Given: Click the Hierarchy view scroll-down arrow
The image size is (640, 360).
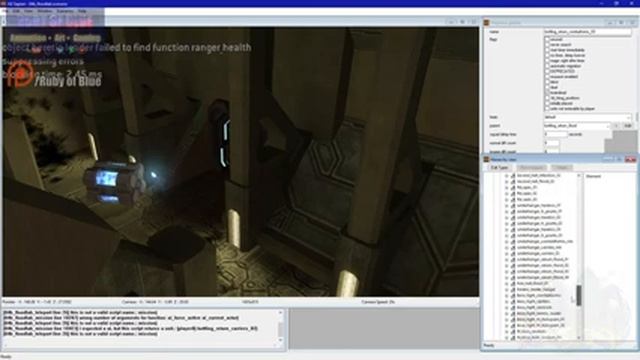Looking at the screenshot, I should (x=579, y=338).
